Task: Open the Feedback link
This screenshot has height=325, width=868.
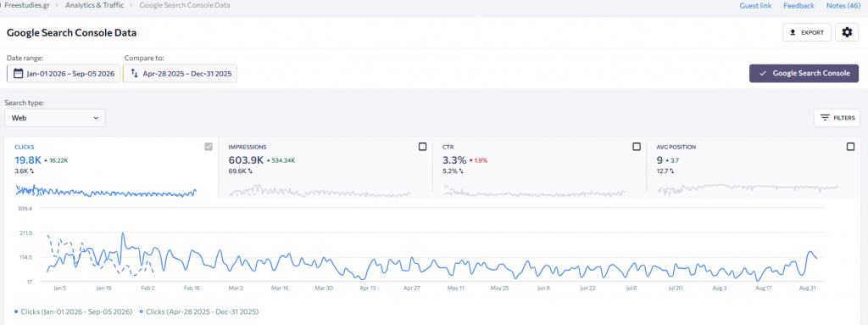Action: [x=798, y=6]
